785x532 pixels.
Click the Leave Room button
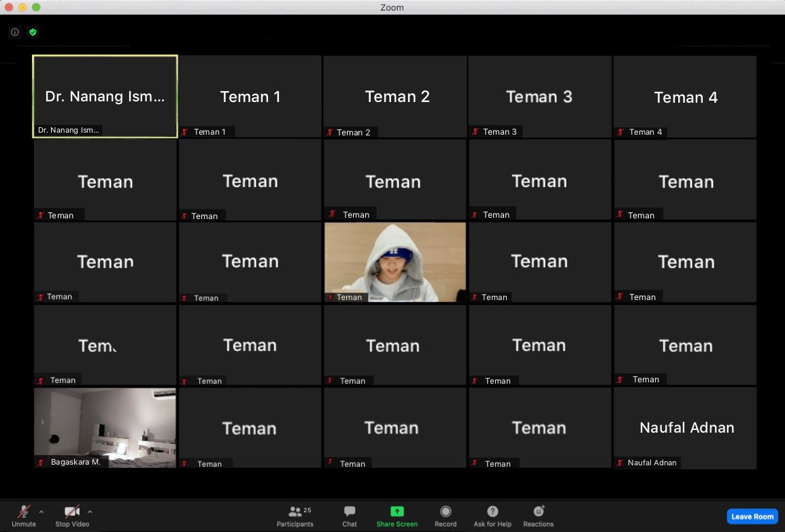752,516
